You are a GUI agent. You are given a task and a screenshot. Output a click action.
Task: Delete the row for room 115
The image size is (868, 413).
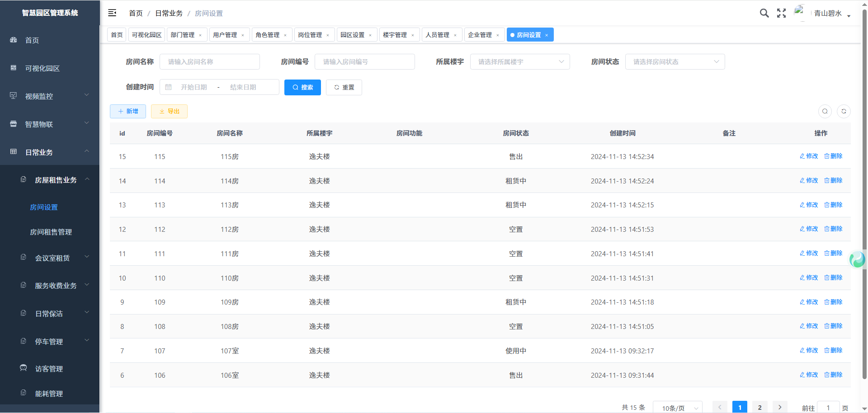coord(833,156)
